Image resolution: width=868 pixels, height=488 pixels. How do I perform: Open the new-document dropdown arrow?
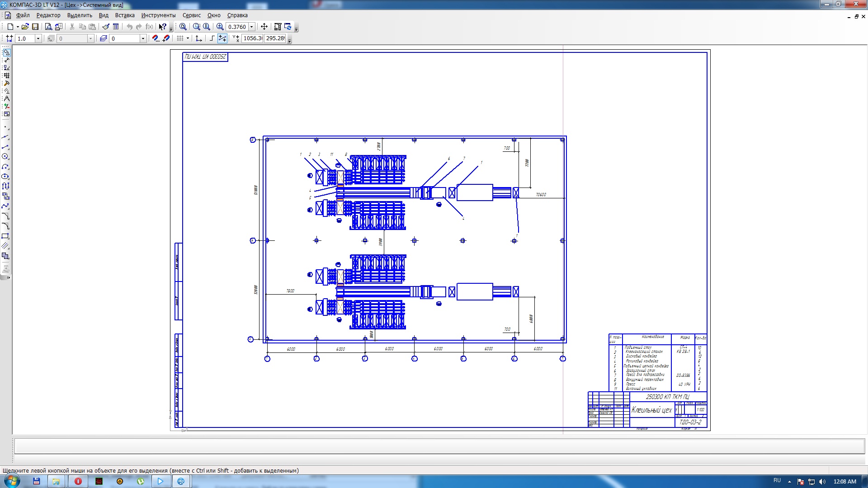17,27
